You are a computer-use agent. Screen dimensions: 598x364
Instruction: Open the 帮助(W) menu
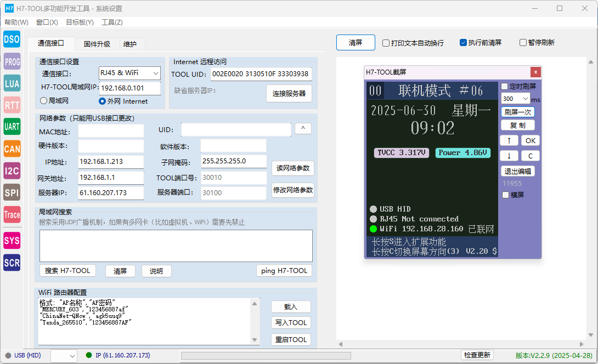pos(16,22)
